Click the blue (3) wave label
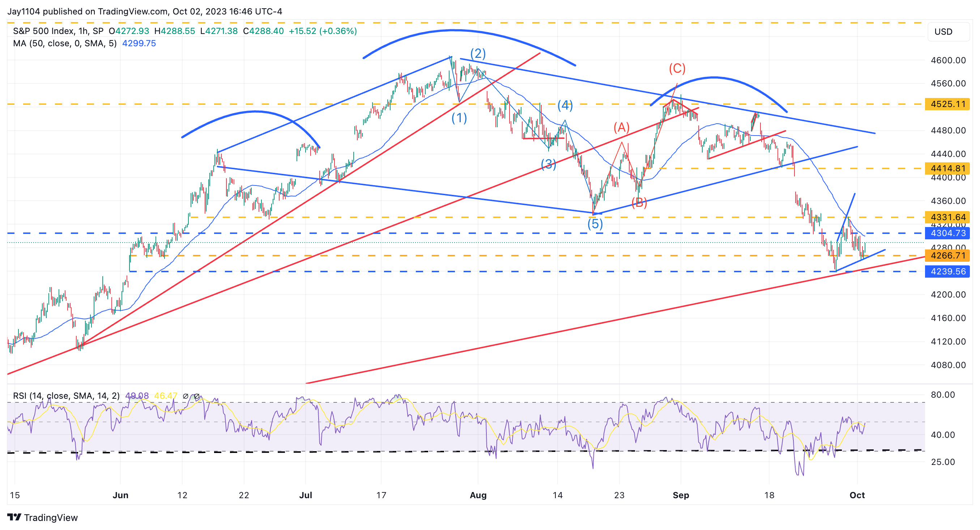This screenshot has height=530, width=980. coord(548,164)
